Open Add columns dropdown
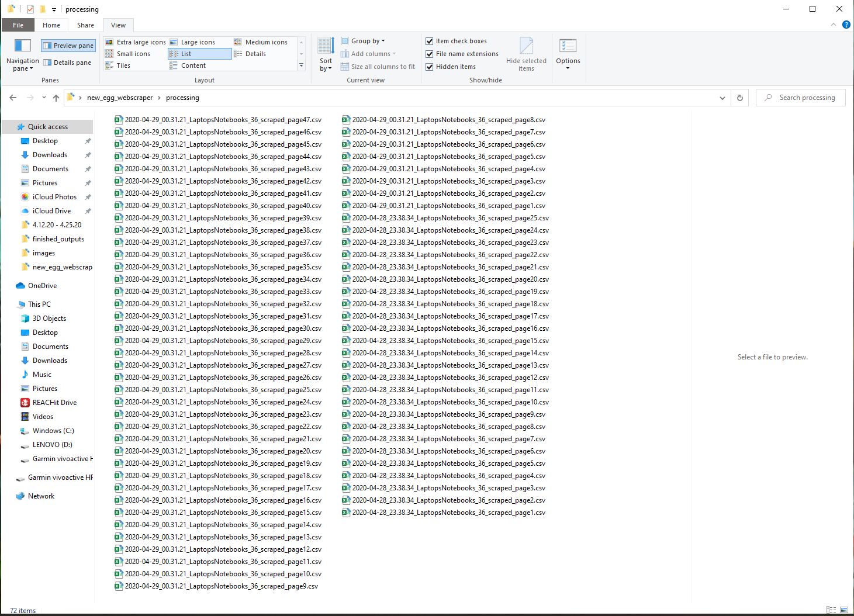This screenshot has height=616, width=854. (x=369, y=54)
